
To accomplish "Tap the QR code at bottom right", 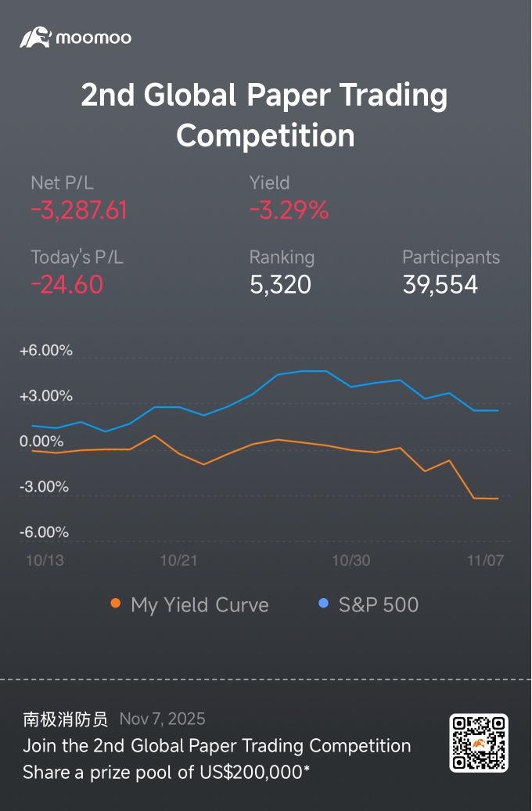I will [x=479, y=742].
